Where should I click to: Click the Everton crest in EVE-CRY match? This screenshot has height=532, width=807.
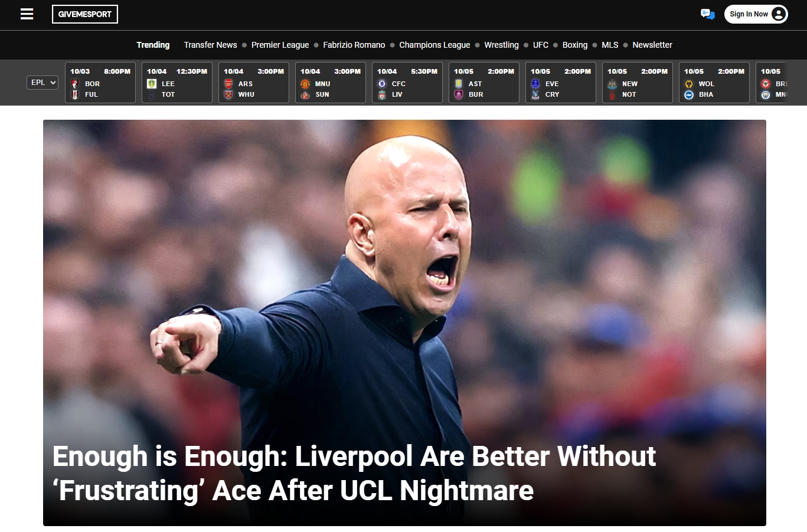coord(535,84)
